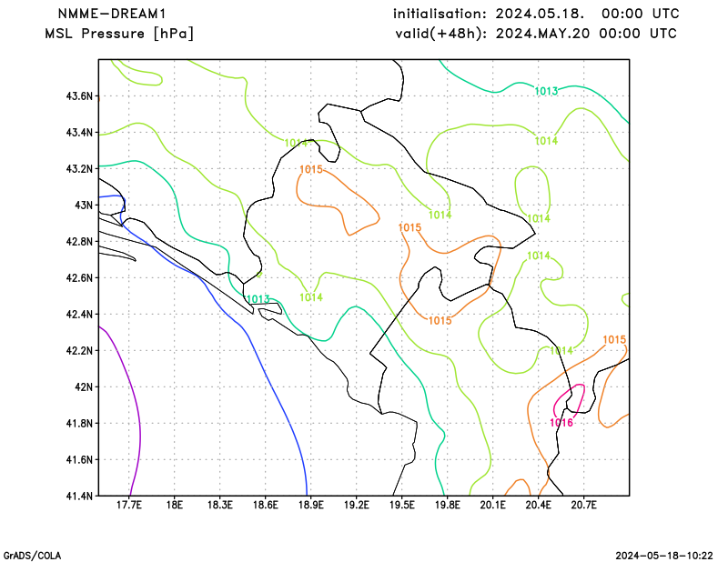The image size is (728, 562).
Task: Click the 17.7E longitude label
Action: (x=129, y=505)
